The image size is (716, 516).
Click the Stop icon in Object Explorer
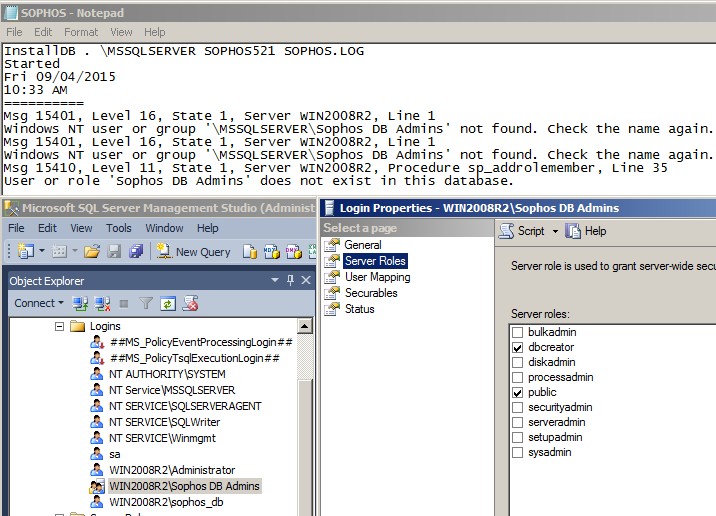click(124, 304)
